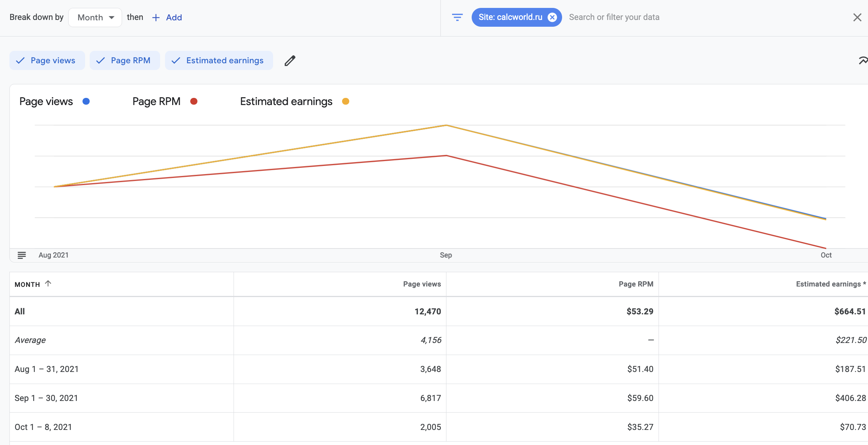
Task: Click the Month column sort arrow
Action: coord(48,283)
